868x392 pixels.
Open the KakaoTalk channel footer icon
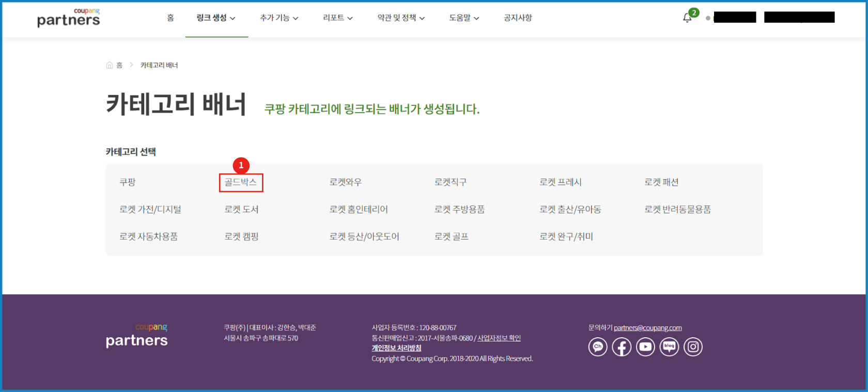[x=598, y=347]
